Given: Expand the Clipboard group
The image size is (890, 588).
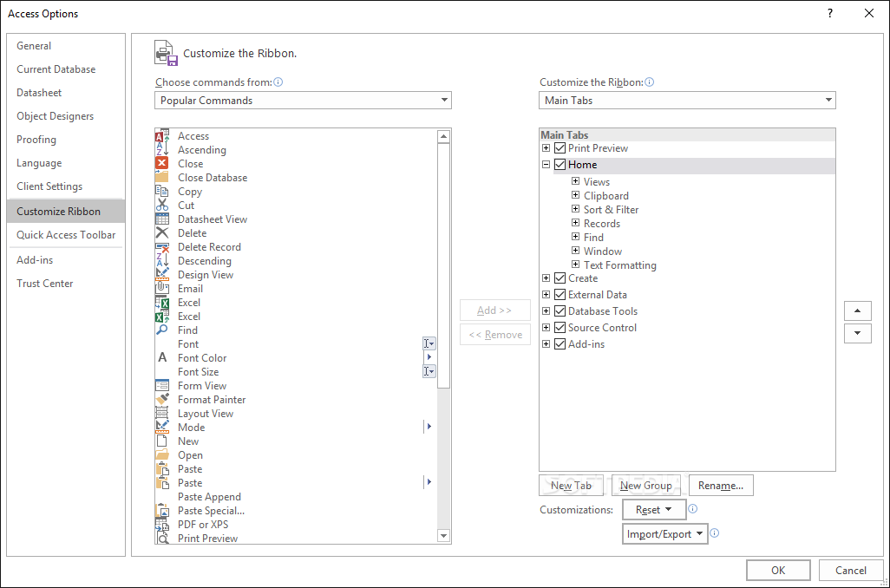Looking at the screenshot, I should (575, 195).
